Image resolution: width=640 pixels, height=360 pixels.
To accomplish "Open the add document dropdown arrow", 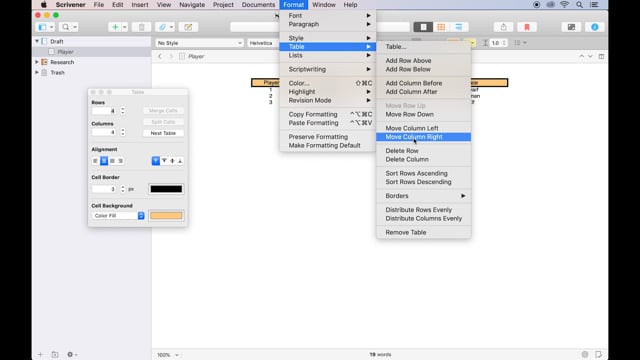I will coord(124,27).
